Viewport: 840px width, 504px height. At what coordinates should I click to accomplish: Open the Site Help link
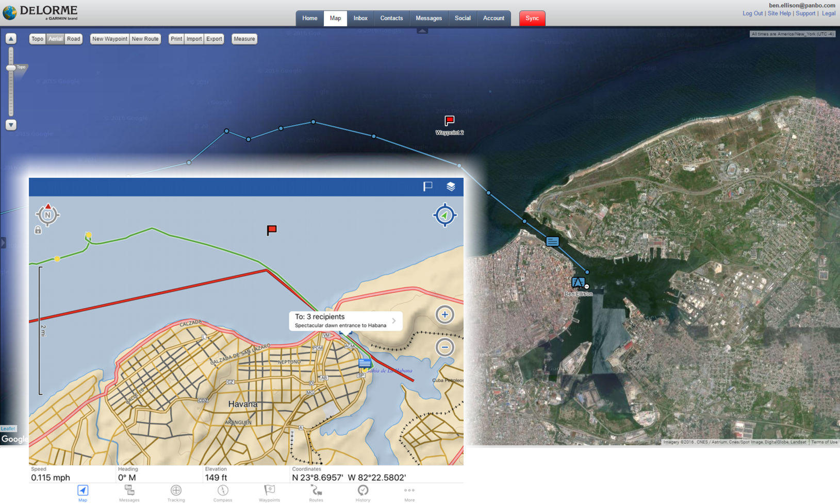click(779, 13)
